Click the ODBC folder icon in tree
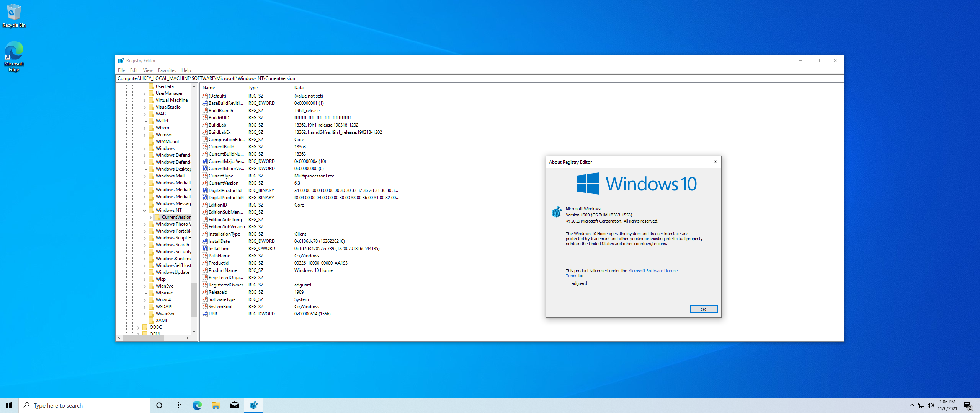 tap(145, 327)
